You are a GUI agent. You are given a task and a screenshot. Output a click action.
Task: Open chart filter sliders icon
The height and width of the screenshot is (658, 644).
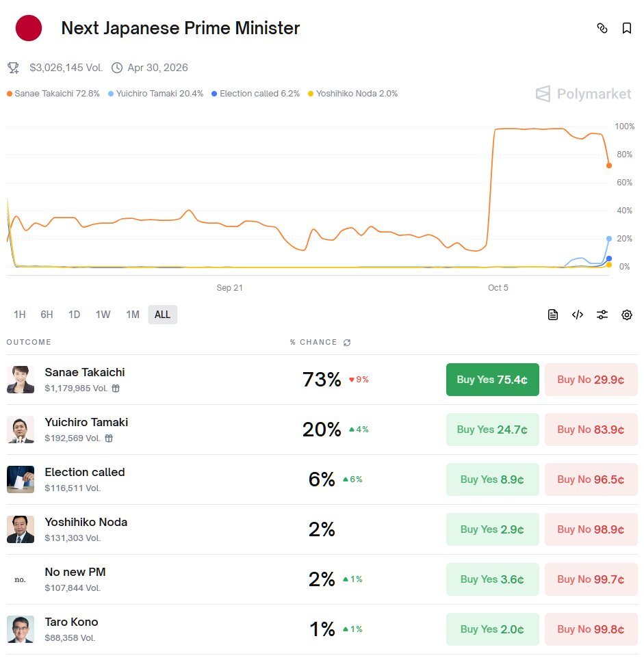coord(602,315)
